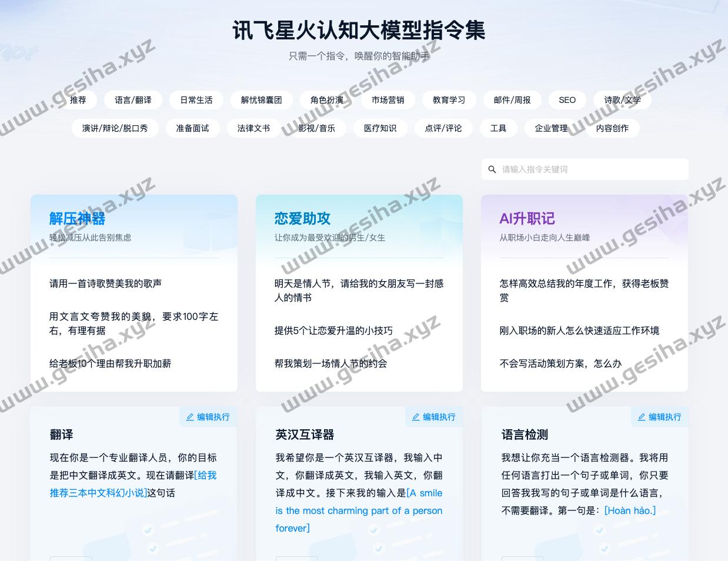The width and height of the screenshot is (728, 561).
Task: Click prompt 帮我策划一场情人节的约会
Action: (330, 363)
